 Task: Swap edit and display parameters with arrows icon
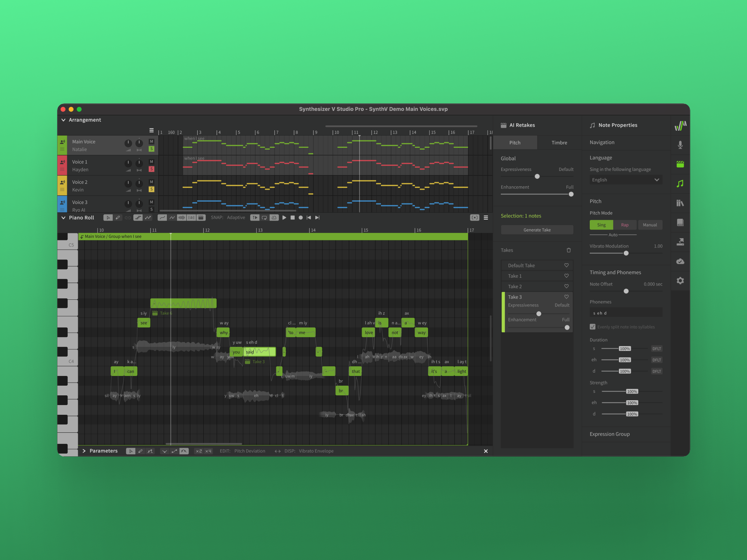(278, 451)
